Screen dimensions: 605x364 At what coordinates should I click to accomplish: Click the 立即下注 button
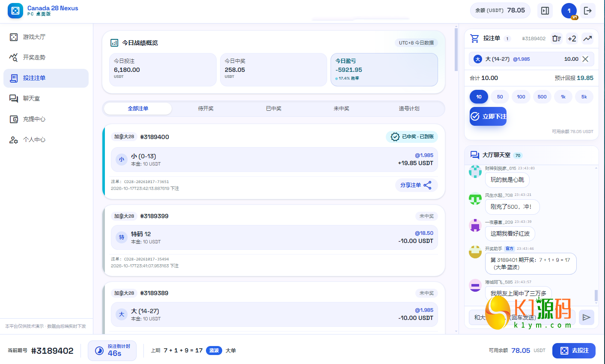pos(488,116)
